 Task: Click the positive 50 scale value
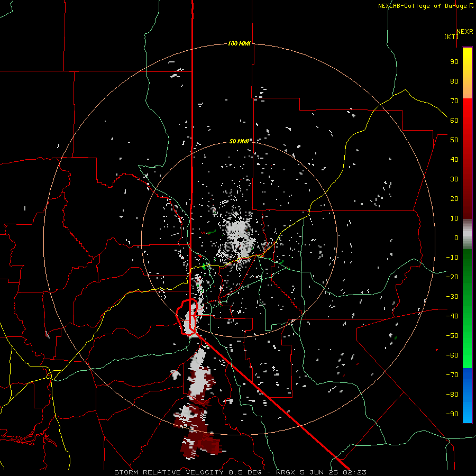(x=454, y=140)
